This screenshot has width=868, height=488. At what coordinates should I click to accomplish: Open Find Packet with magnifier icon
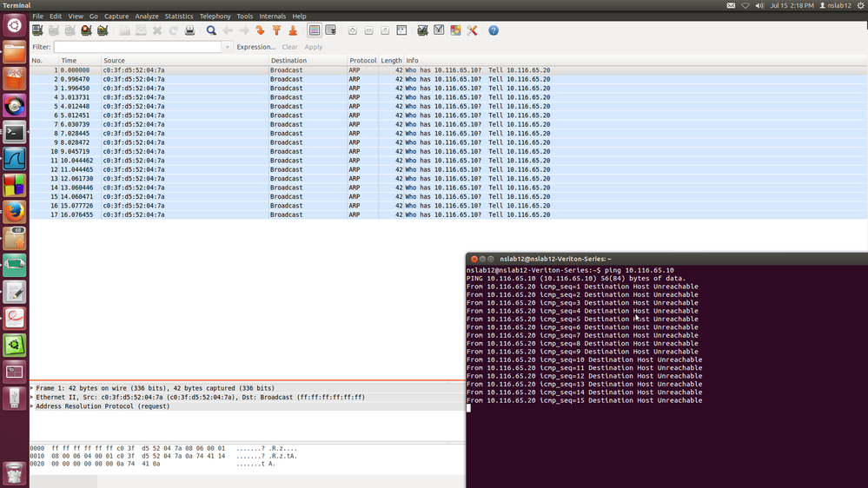pyautogui.click(x=211, y=30)
